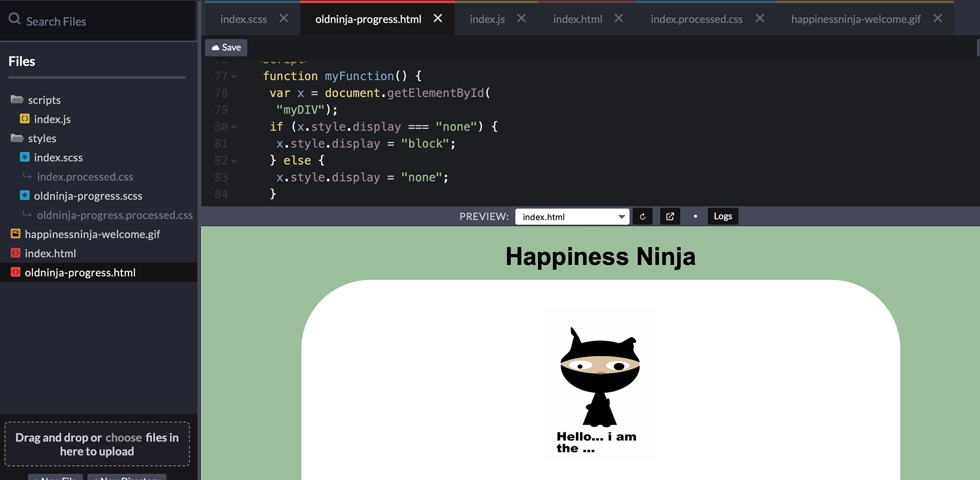The width and height of the screenshot is (980, 480).
Task: Open preview in new window
Action: (670, 217)
